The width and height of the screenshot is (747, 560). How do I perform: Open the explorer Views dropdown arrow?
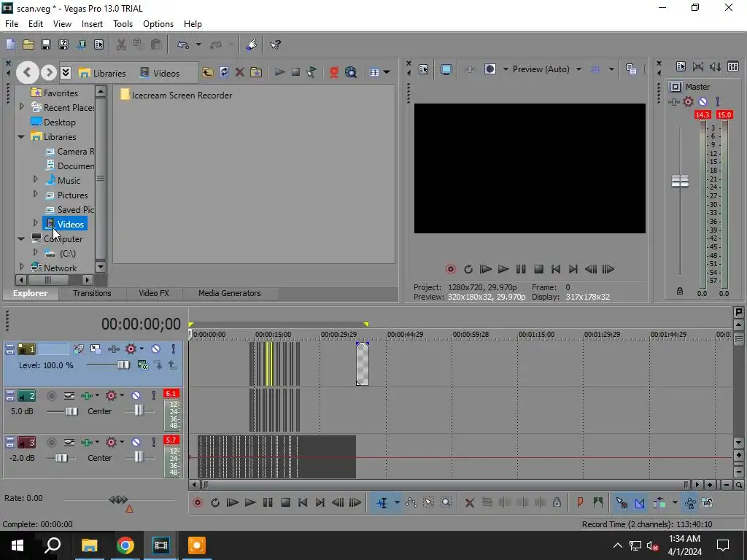[387, 72]
